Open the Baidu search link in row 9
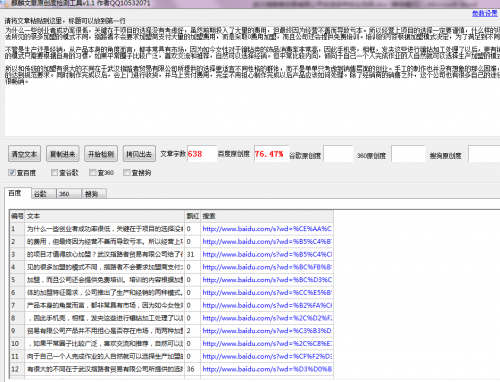 coord(267,331)
